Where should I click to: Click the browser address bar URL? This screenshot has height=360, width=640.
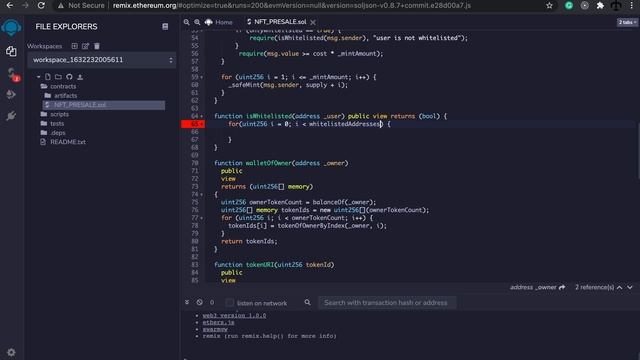[x=291, y=6]
